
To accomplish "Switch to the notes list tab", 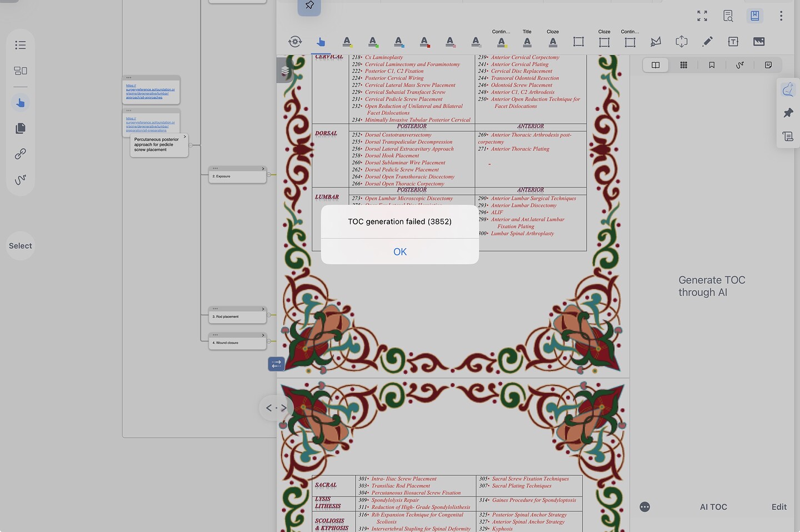I will 768,65.
